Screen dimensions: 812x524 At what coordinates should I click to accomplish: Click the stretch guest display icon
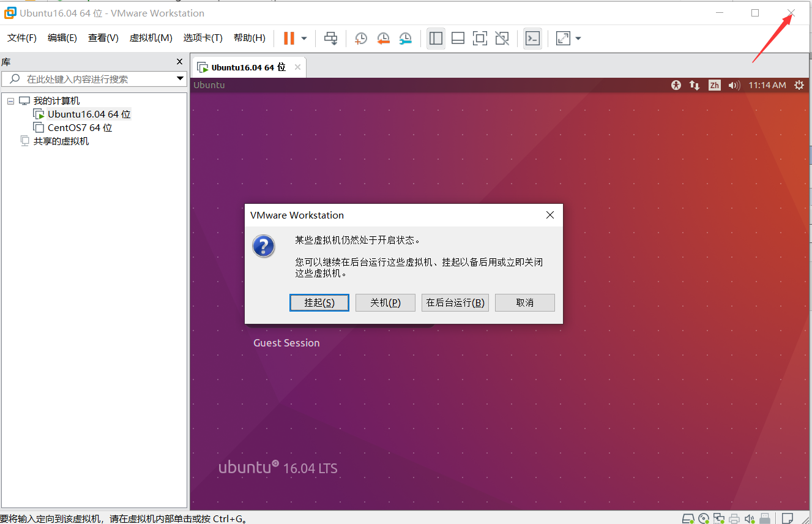563,39
